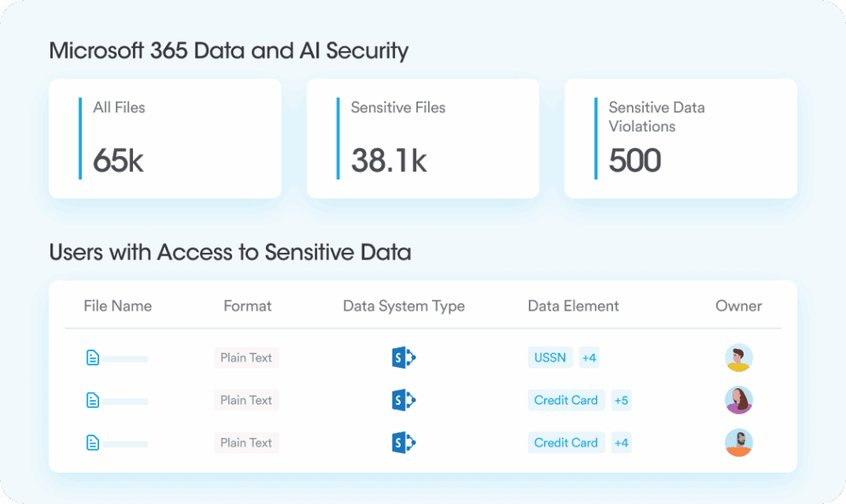Click the Plain Text badge in the USSN row
Image resolution: width=846 pixels, height=504 pixels.
[246, 358]
